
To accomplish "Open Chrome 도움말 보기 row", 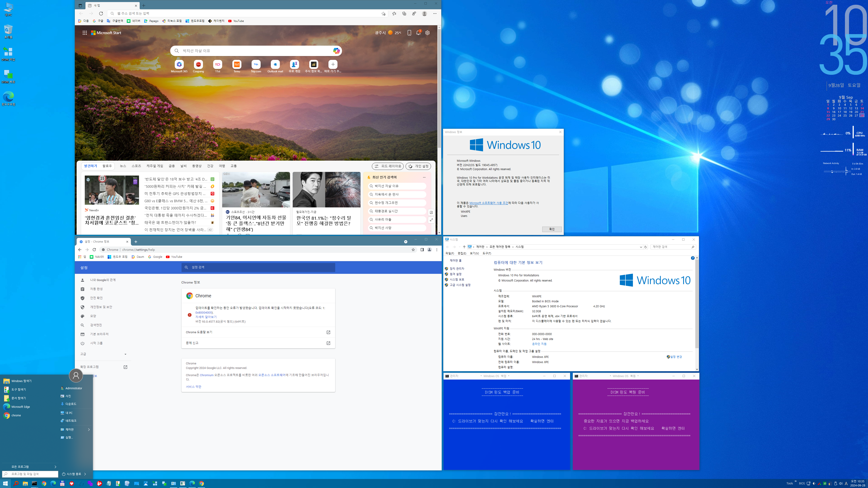I will (258, 332).
